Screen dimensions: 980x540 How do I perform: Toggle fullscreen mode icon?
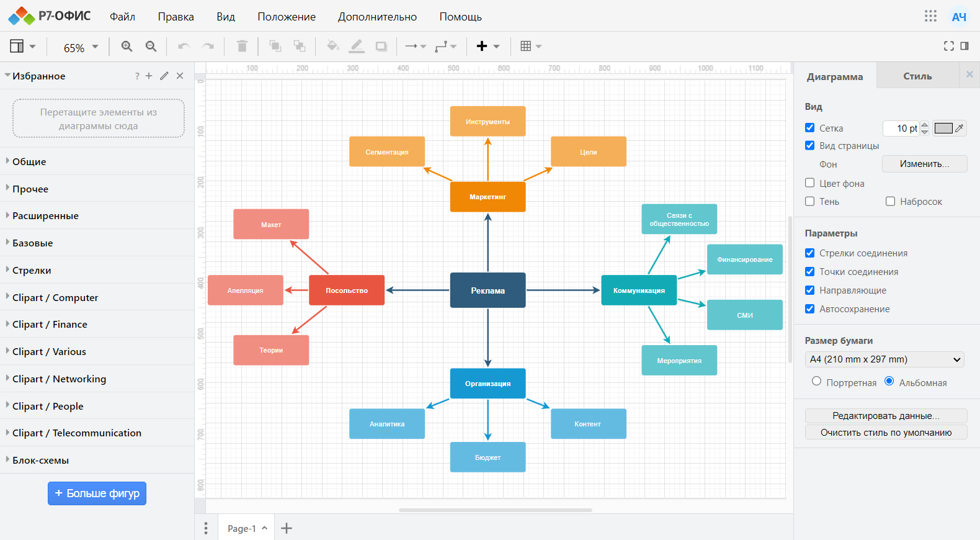[948, 46]
